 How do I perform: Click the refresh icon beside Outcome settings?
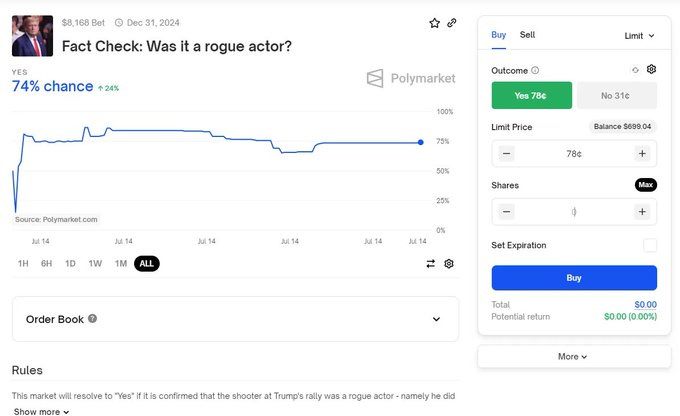pos(635,70)
